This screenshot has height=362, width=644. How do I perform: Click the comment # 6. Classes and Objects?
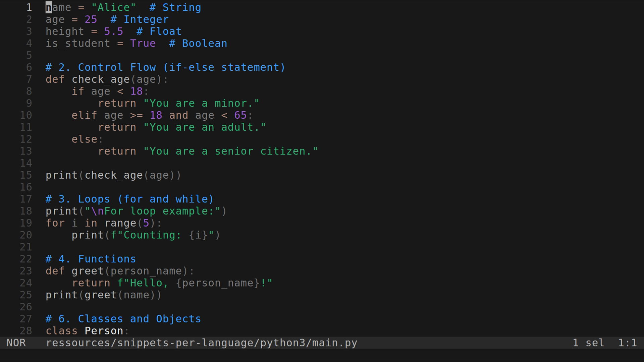(122, 319)
